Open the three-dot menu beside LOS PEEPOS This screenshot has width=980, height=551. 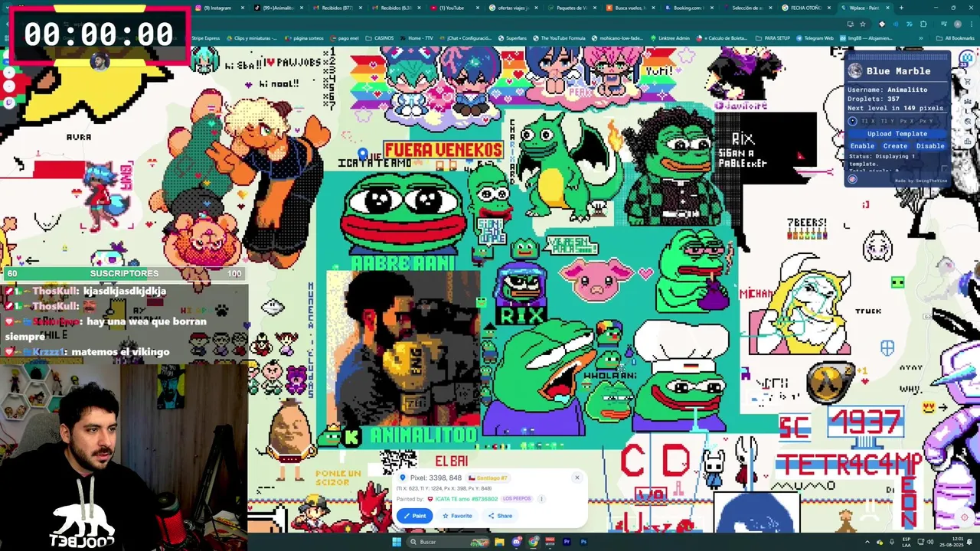[x=541, y=499]
